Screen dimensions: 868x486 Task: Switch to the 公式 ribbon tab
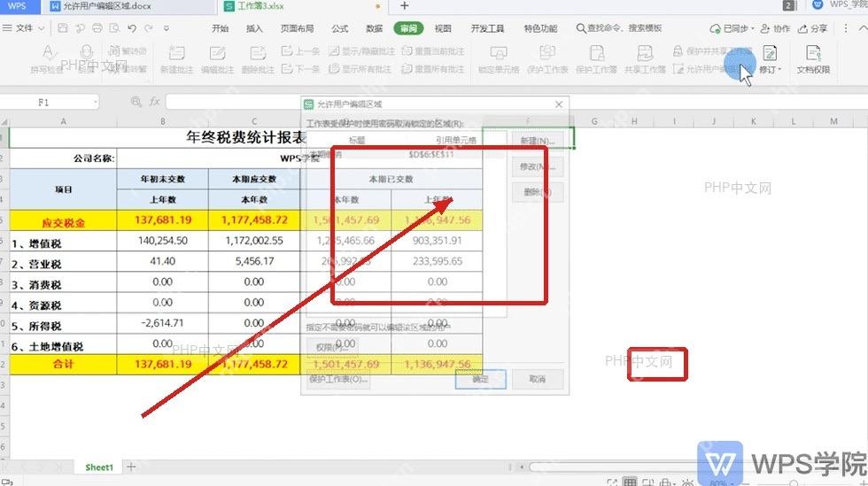pos(339,28)
